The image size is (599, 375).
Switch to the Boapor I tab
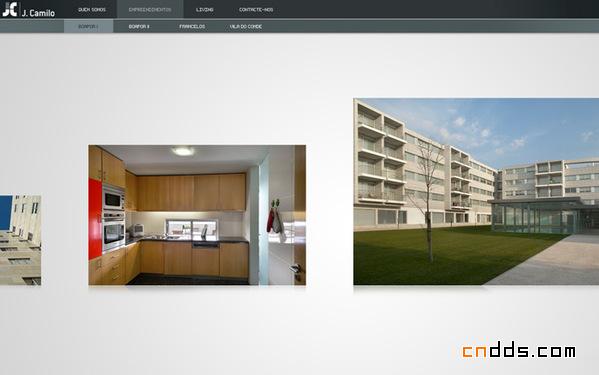pyautogui.click(x=89, y=26)
